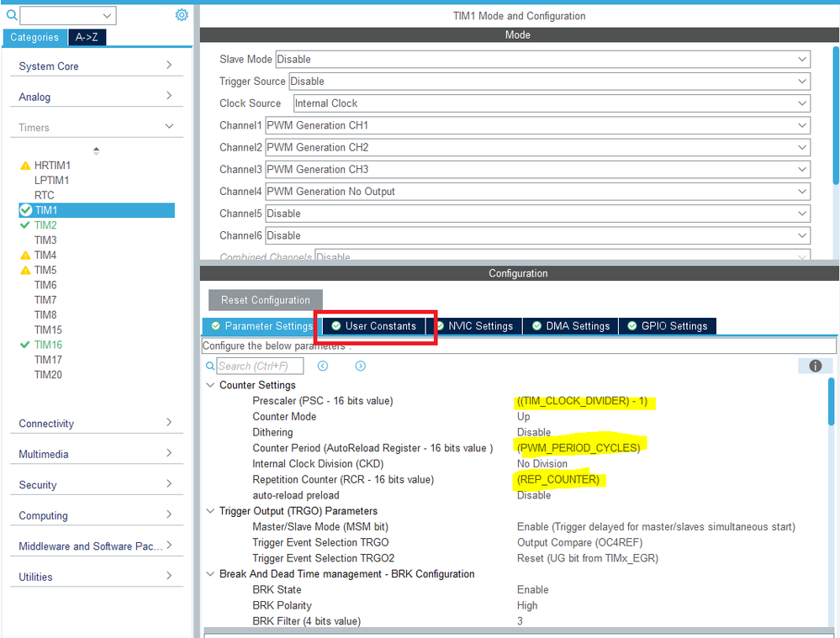The height and width of the screenshot is (638, 840).
Task: Click in the Search (Ctrl+F) field
Action: click(x=260, y=366)
